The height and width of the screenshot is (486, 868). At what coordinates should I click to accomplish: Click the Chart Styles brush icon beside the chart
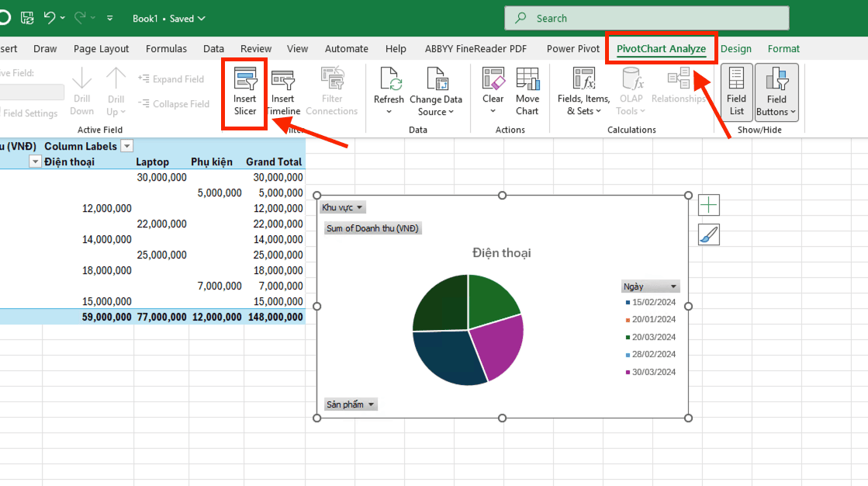point(708,234)
